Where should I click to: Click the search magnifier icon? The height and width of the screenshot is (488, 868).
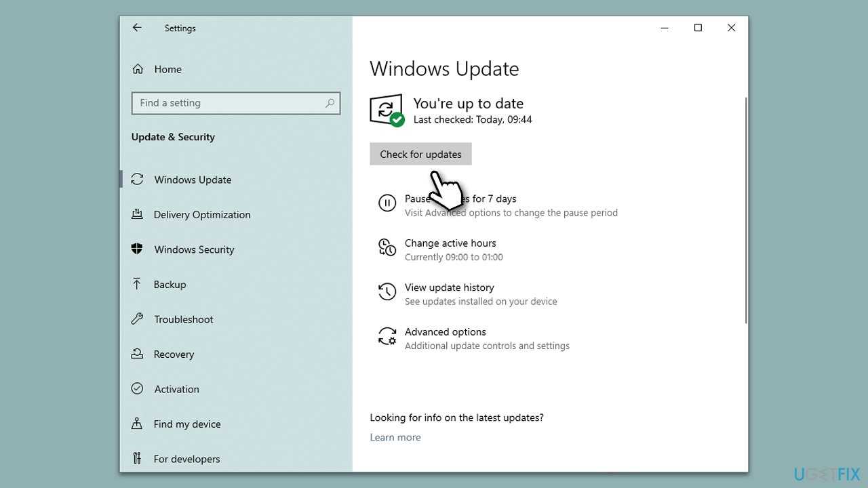(330, 103)
